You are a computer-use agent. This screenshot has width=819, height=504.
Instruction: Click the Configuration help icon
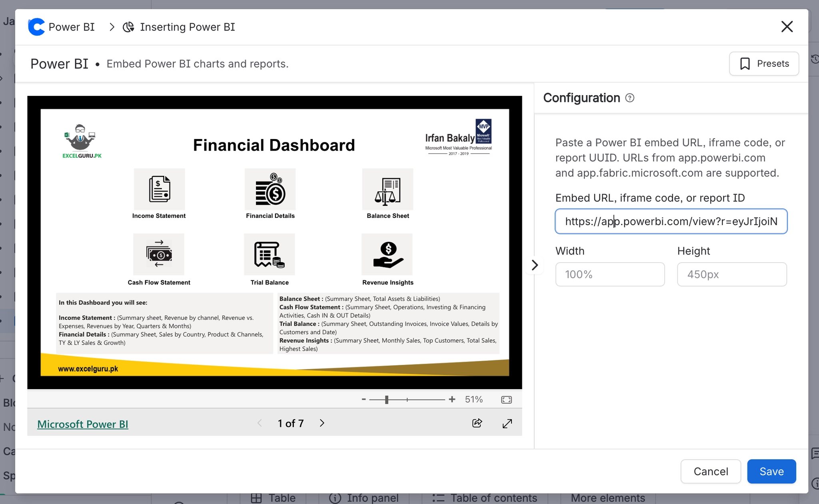tap(630, 98)
